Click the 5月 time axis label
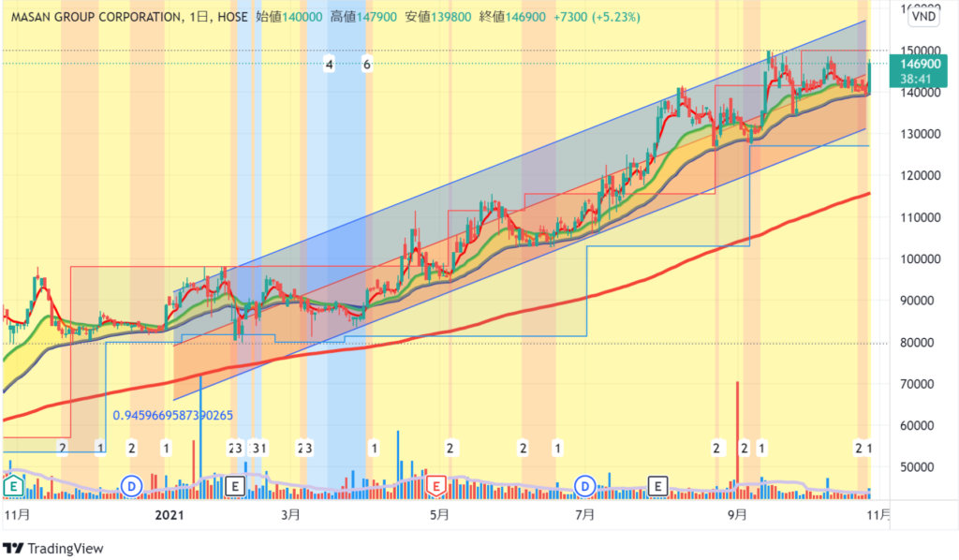Image resolution: width=959 pixels, height=560 pixels. coord(439,515)
